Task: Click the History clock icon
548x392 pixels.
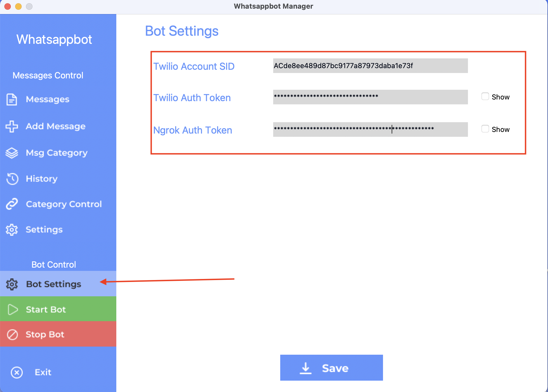Action: [x=12, y=179]
